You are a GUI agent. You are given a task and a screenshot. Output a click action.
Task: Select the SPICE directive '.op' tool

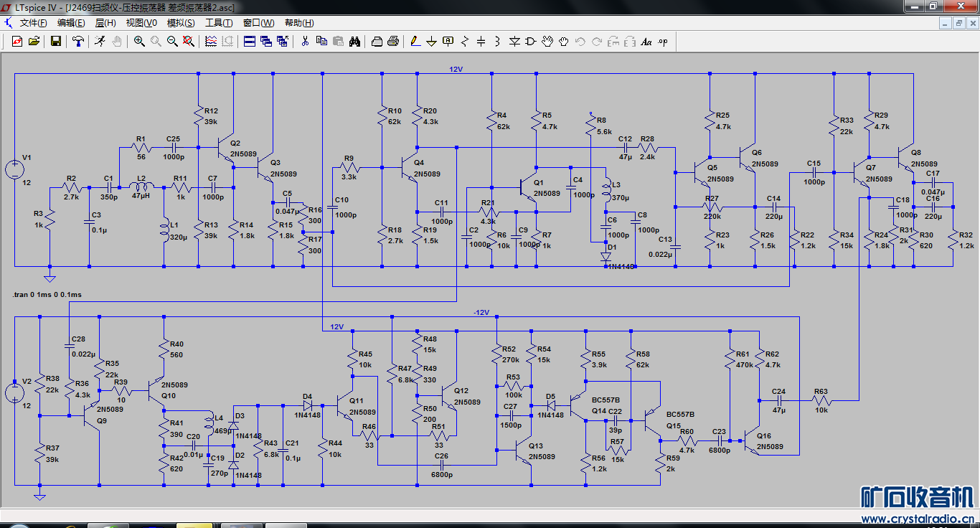[x=663, y=42]
